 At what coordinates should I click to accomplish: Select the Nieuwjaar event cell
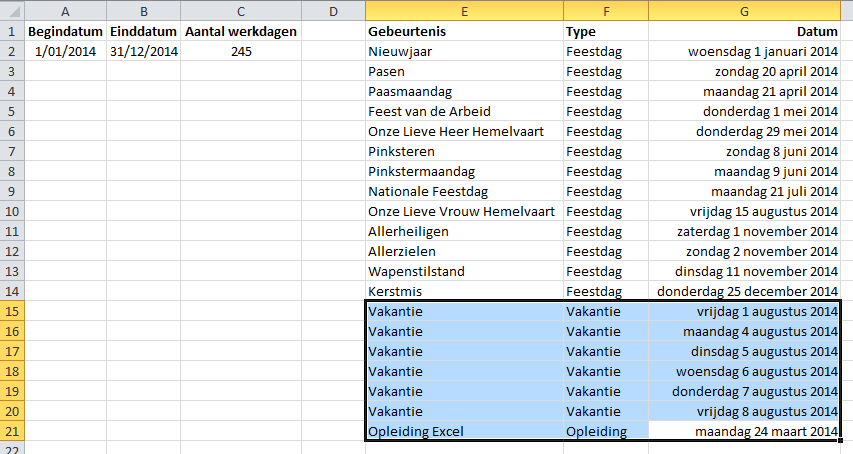tap(464, 51)
